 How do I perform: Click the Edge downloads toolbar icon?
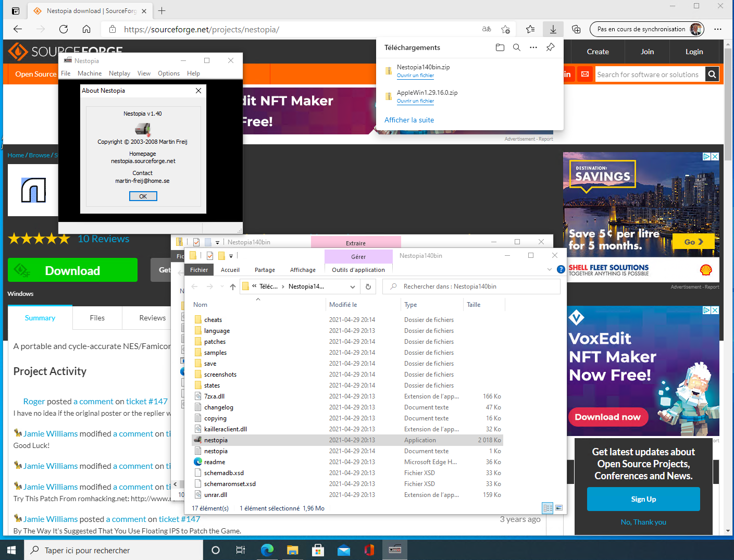click(x=553, y=29)
